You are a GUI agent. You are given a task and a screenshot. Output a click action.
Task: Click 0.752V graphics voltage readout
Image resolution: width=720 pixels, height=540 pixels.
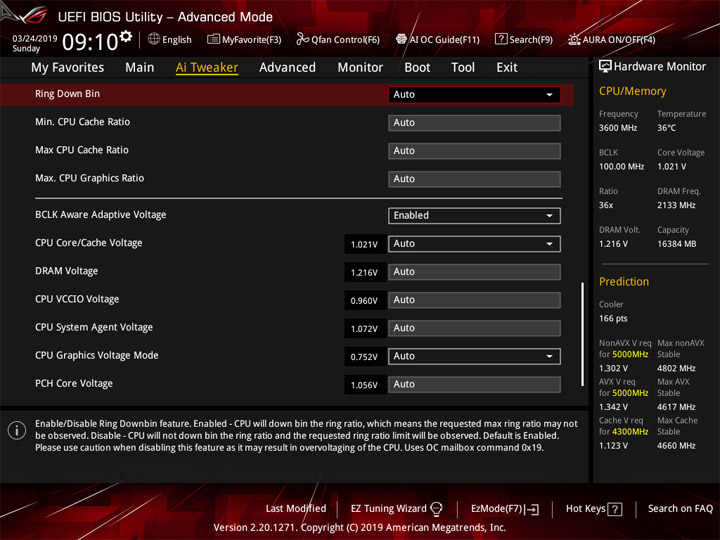[364, 357]
